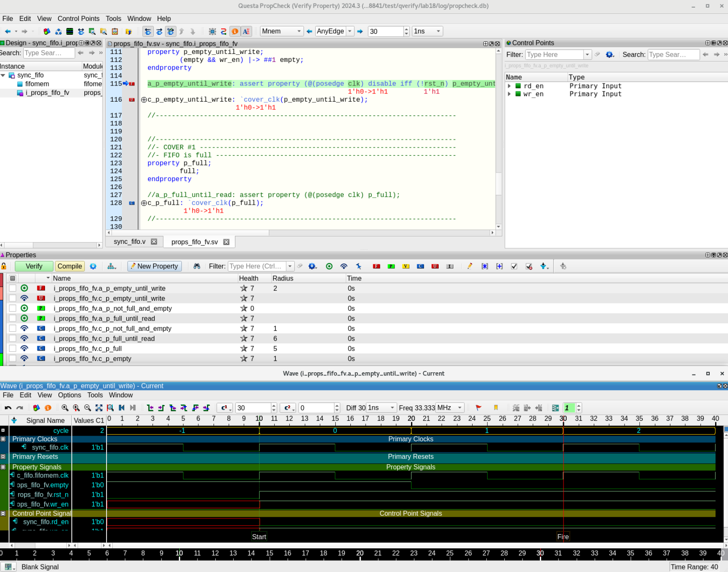Open the Control Points menu
This screenshot has height=572, width=728.
(78, 19)
